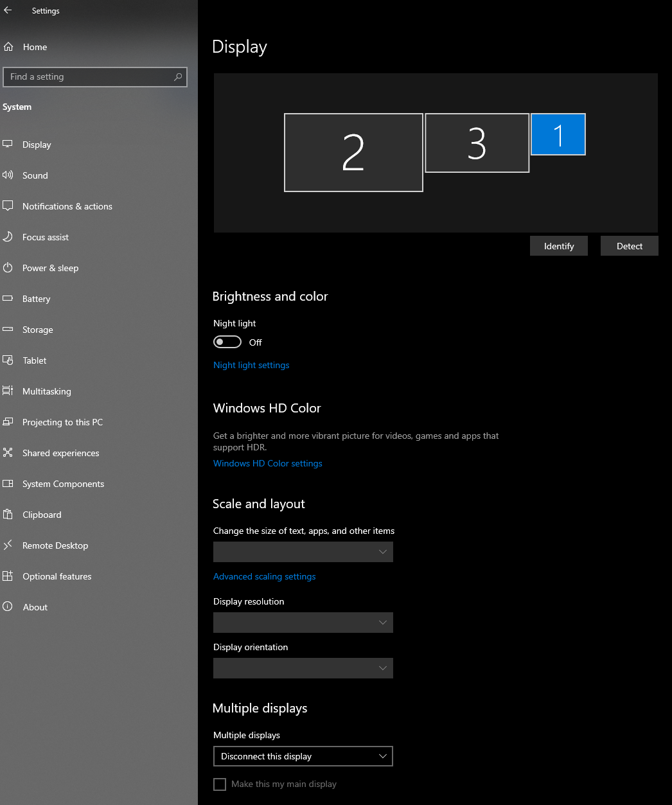Select monitor 2 in display arrangement
Image resolution: width=672 pixels, height=805 pixels.
(353, 152)
